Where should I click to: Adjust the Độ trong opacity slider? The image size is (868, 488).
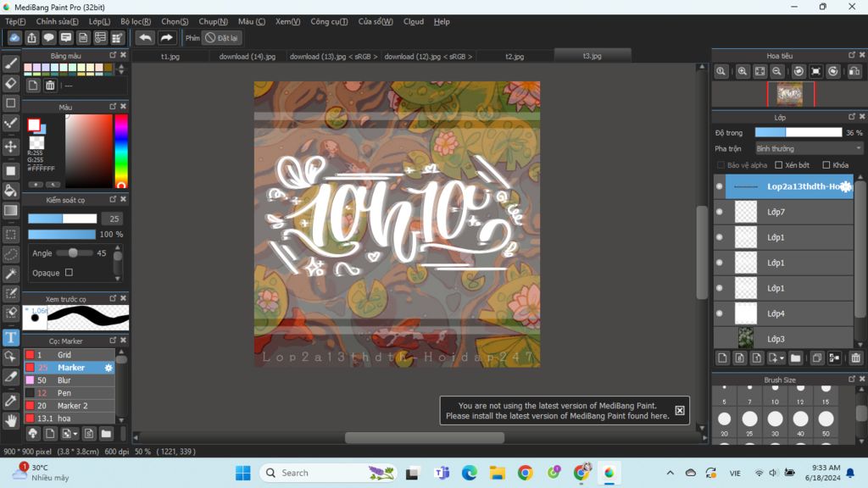pos(798,133)
